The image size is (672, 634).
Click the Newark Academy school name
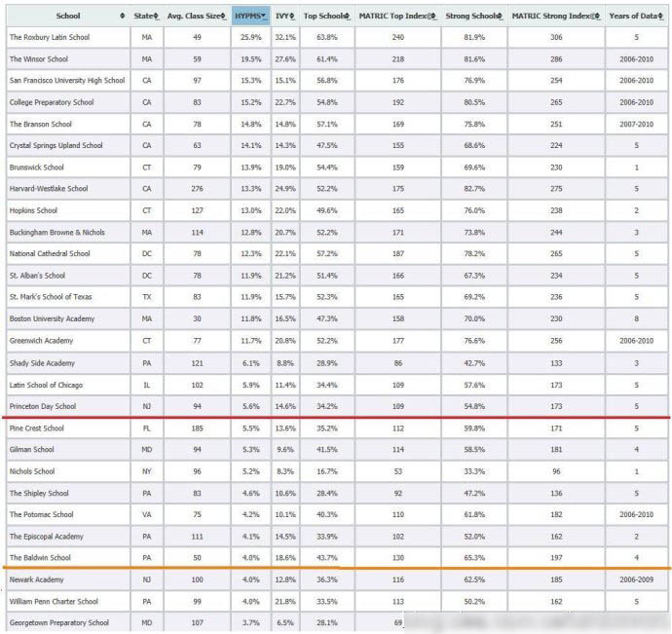[35, 579]
